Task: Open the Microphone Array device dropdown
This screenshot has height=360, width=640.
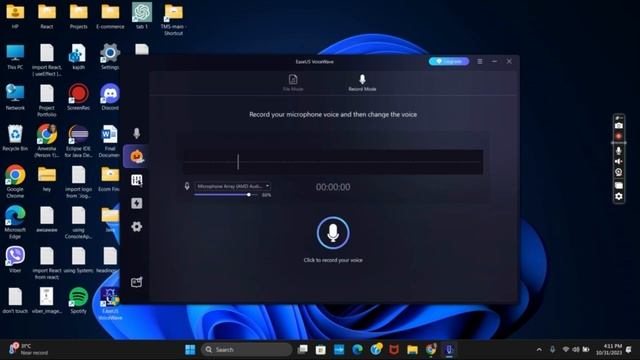Action: click(x=233, y=186)
